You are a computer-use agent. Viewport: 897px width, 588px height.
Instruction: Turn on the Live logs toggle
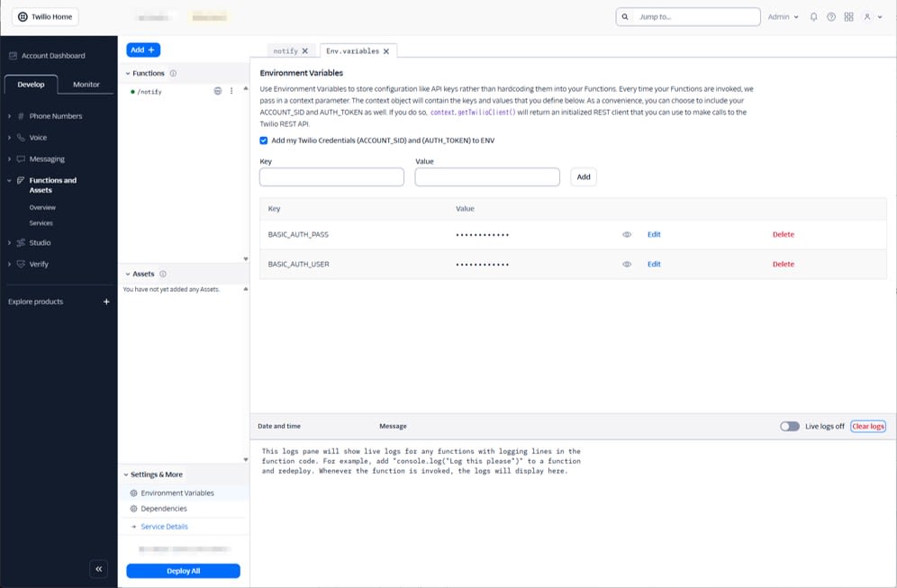(x=788, y=426)
